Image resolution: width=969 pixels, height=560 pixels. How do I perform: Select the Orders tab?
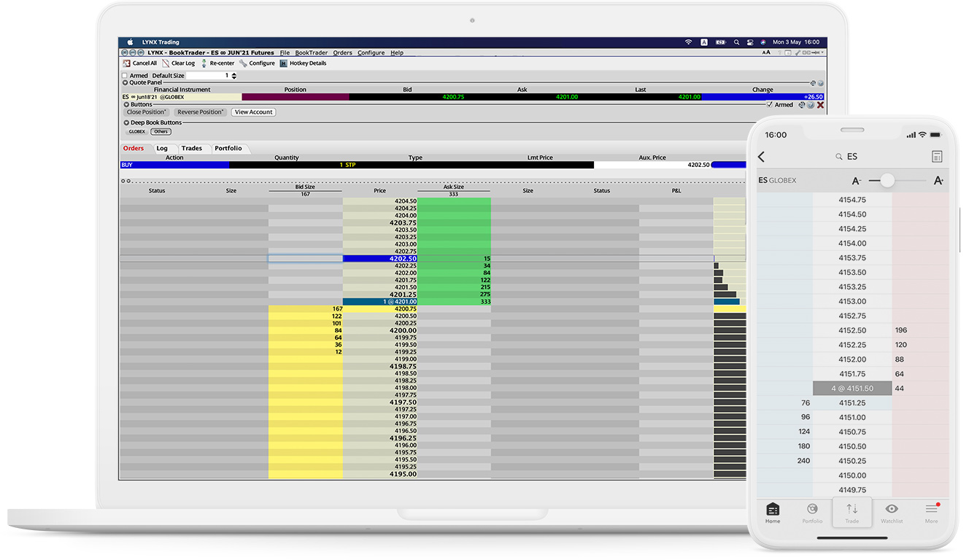[134, 148]
